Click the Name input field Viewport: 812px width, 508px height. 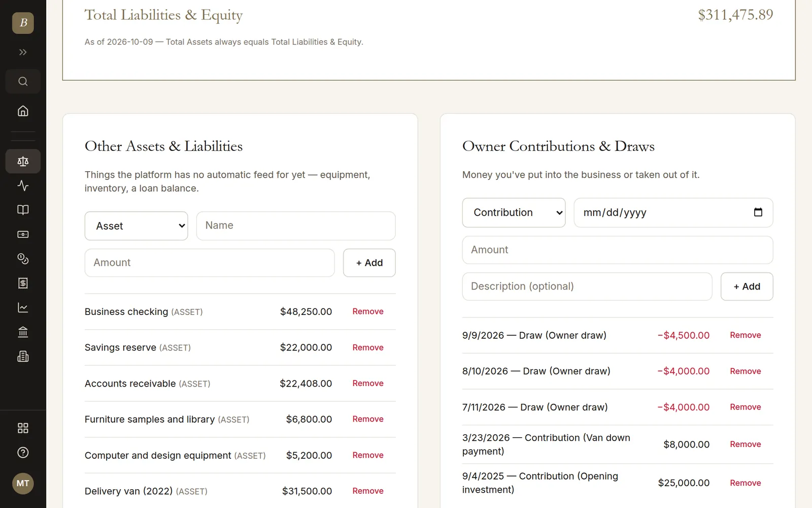point(296,226)
